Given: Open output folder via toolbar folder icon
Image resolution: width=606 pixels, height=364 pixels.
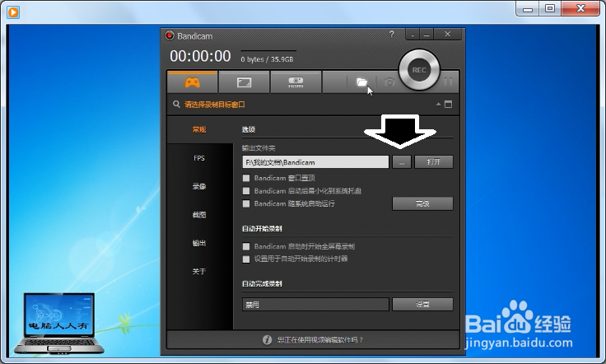Looking at the screenshot, I should [x=361, y=82].
